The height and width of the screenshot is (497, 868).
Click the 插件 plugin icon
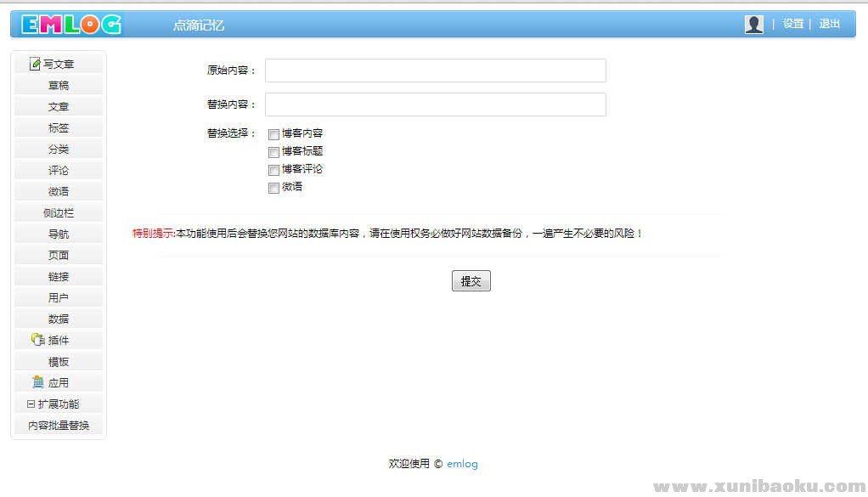coord(37,340)
